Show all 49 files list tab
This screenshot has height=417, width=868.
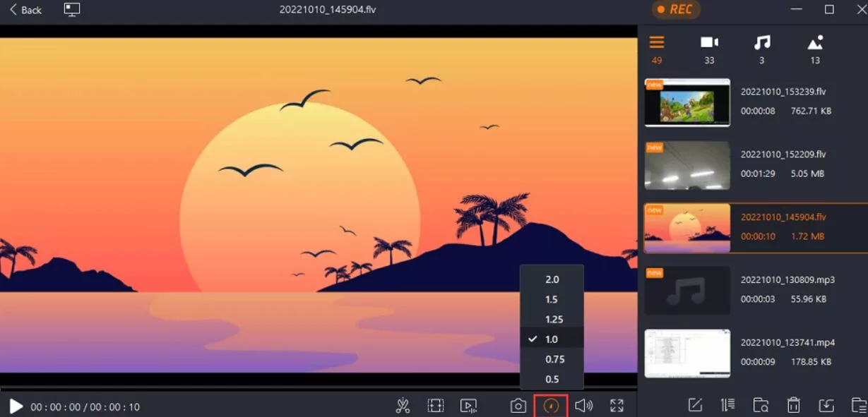657,49
